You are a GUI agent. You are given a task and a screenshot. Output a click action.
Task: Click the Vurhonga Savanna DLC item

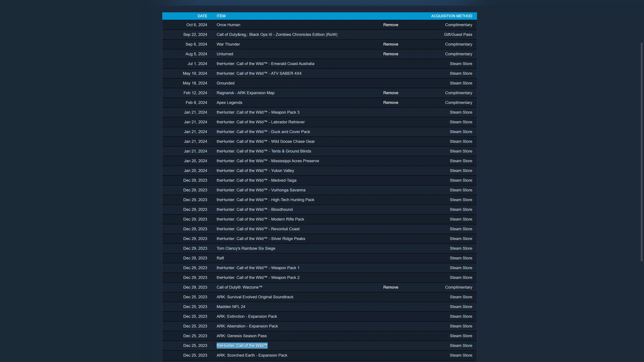pyautogui.click(x=261, y=190)
